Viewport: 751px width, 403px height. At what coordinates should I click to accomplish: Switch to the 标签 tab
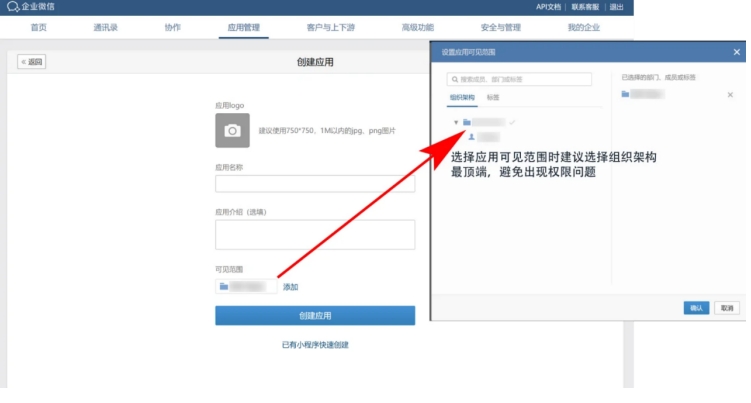point(493,97)
